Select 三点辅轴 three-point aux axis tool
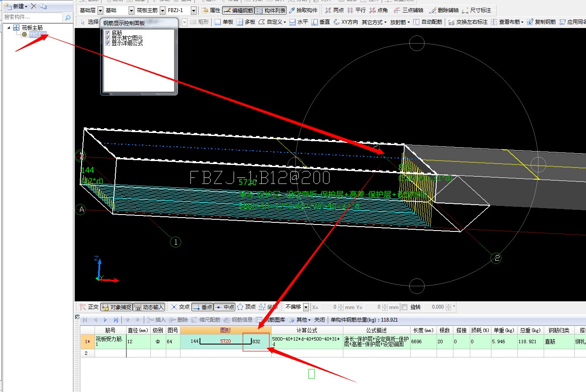This screenshot has width=586, height=392. click(408, 10)
